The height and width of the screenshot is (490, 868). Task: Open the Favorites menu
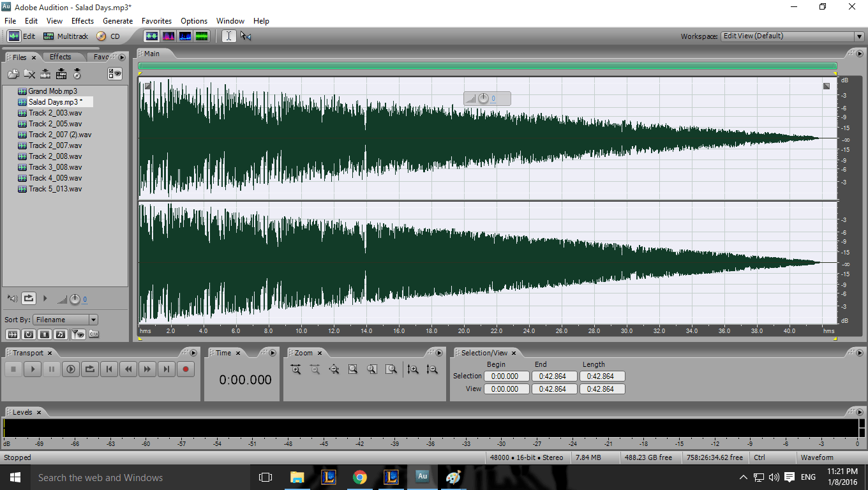156,21
